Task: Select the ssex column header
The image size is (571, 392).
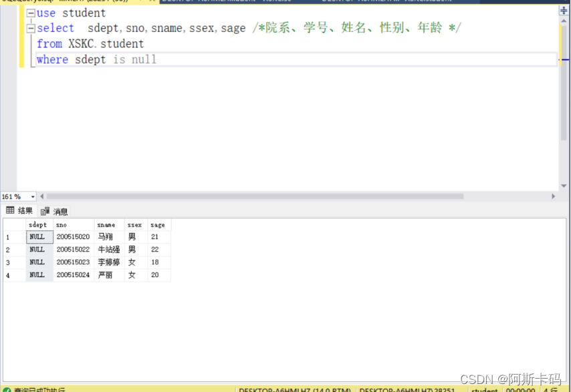Action: 136,225
